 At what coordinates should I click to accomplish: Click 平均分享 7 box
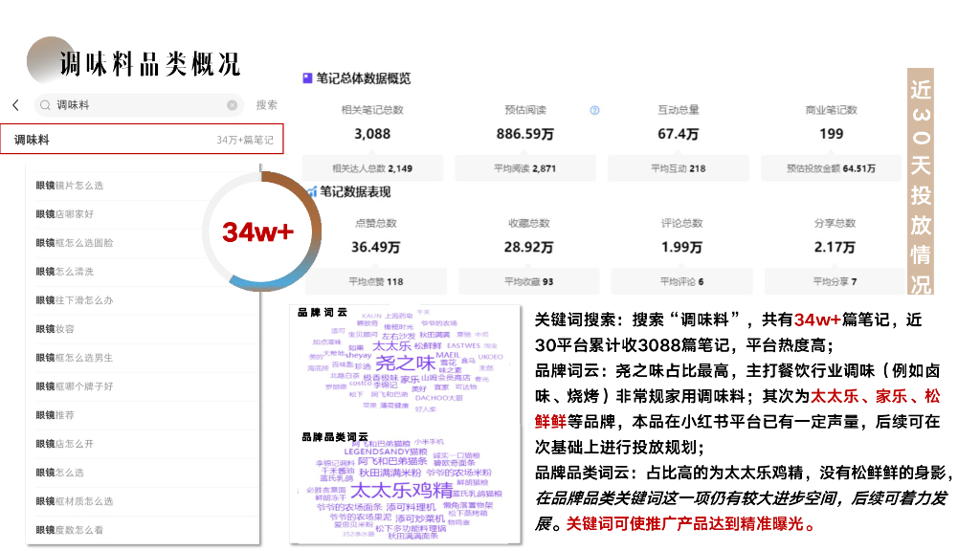[835, 282]
